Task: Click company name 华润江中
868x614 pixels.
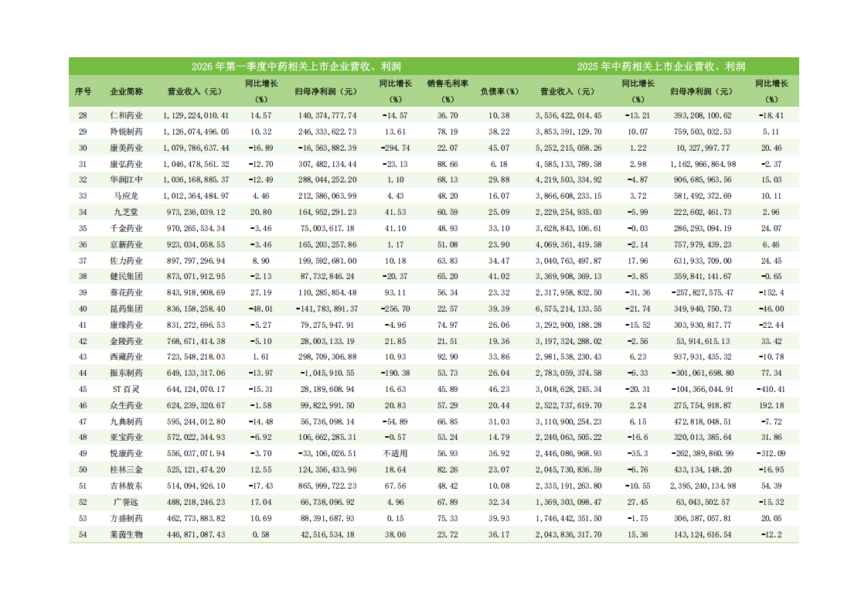Action: tap(126, 180)
